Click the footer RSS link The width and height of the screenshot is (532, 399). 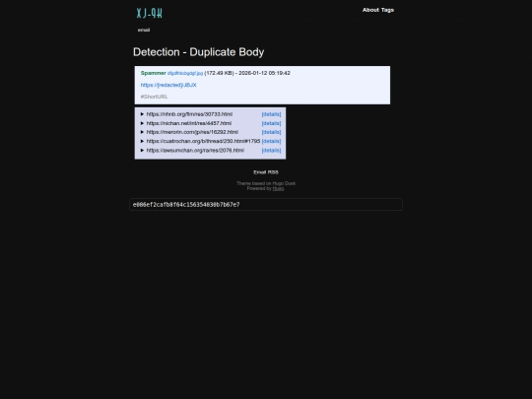point(273,172)
